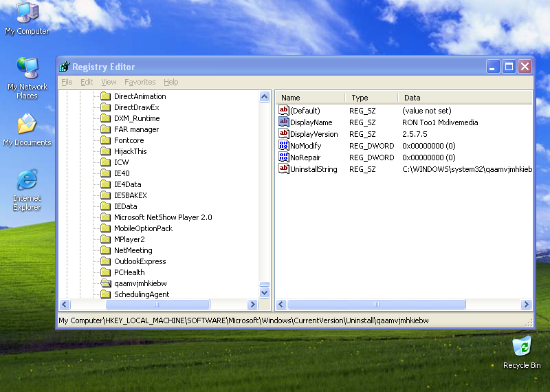This screenshot has height=392, width=550.
Task: Sort values by the Type column header
Action: tap(372, 98)
